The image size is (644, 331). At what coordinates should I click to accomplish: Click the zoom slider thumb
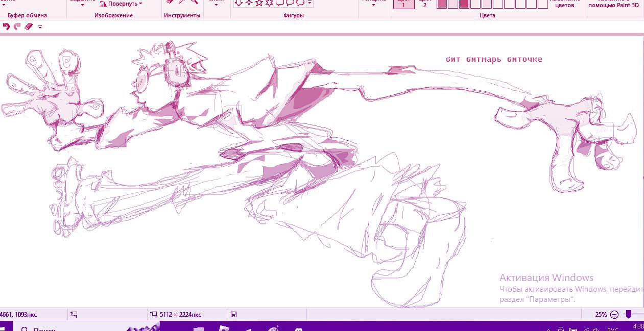pos(629,315)
